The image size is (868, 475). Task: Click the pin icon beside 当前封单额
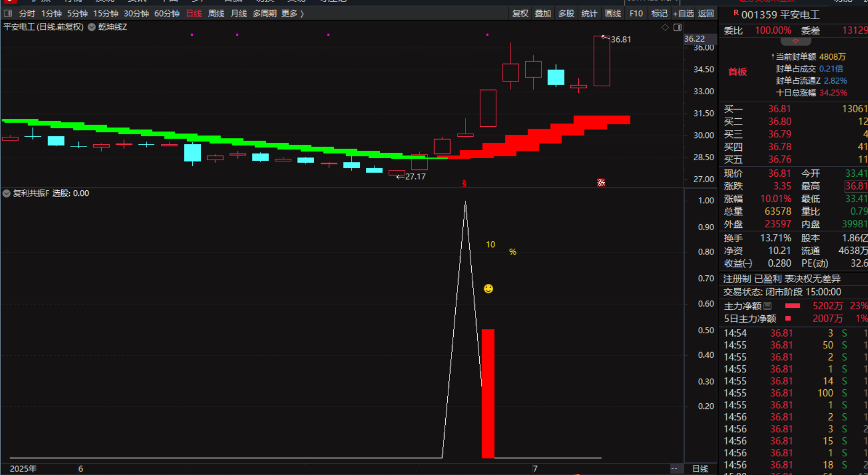point(773,57)
